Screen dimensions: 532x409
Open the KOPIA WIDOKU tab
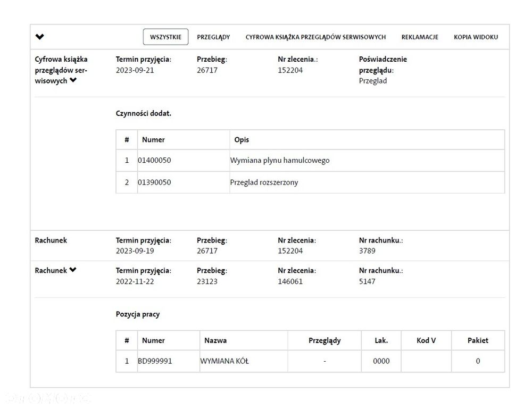tap(476, 37)
